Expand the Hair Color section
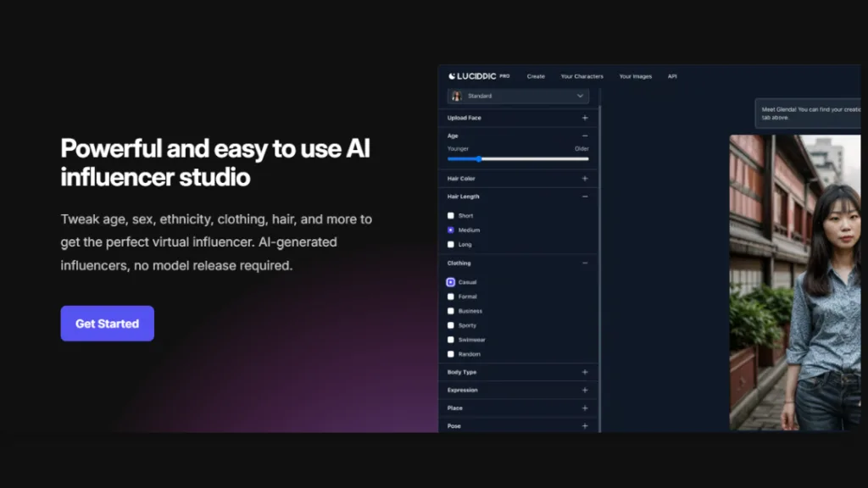 pos(585,179)
